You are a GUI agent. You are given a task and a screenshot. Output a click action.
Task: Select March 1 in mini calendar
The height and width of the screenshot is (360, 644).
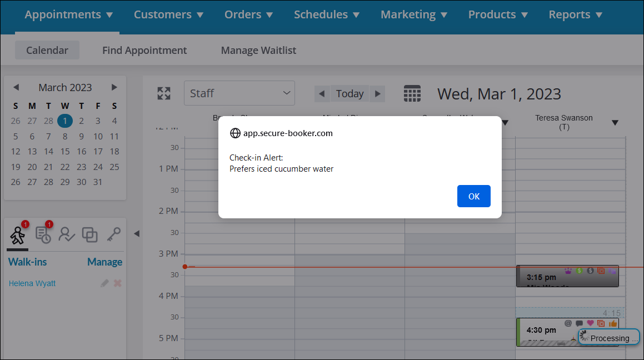coord(65,121)
